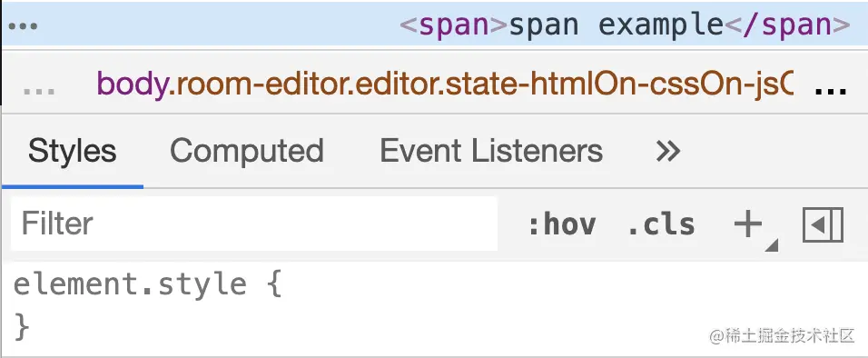Toggle the computed styles sidebar icon
Viewport: 868px width, 358px height.
[x=824, y=225]
